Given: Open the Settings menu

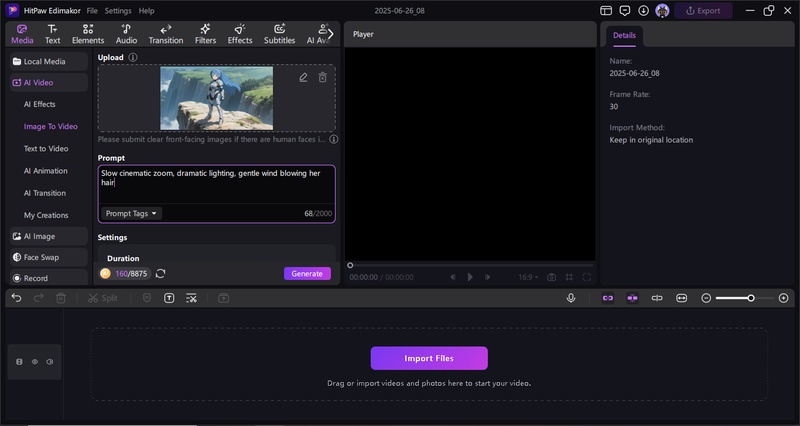Looking at the screenshot, I should point(118,11).
